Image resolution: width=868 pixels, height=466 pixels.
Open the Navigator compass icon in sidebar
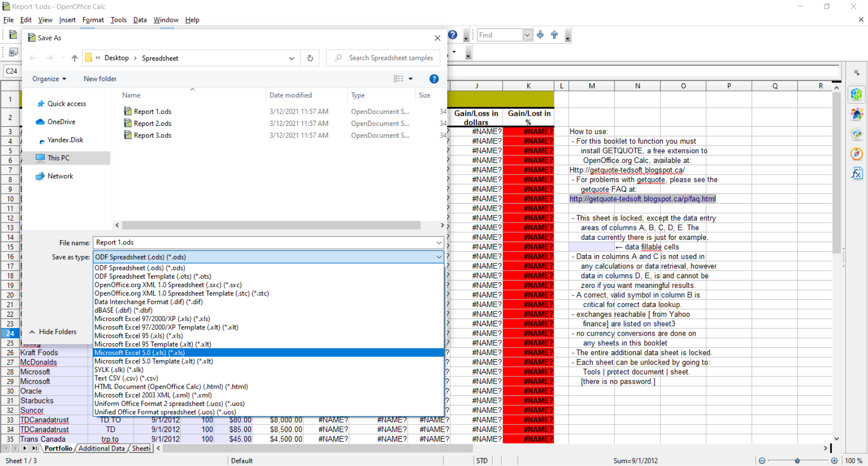click(x=856, y=154)
